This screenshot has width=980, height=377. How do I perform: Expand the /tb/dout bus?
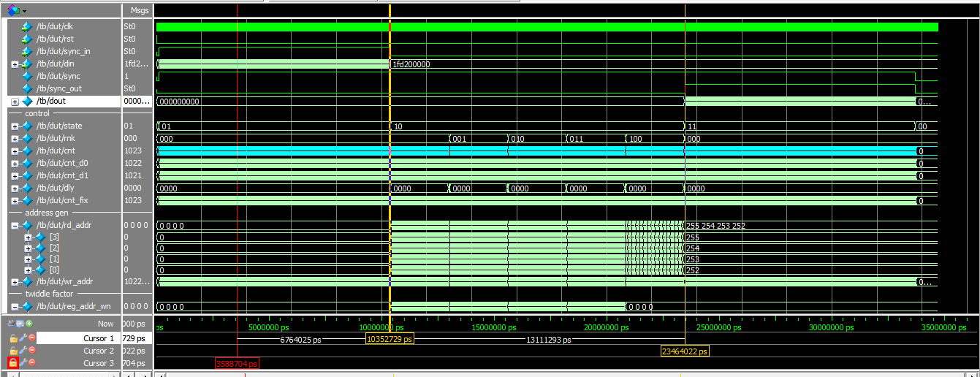click(x=15, y=102)
